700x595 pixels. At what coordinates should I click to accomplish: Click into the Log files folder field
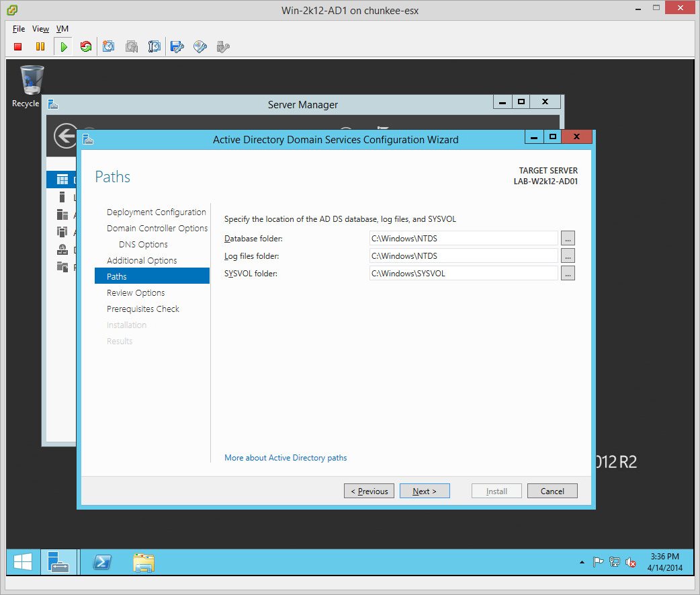point(463,255)
